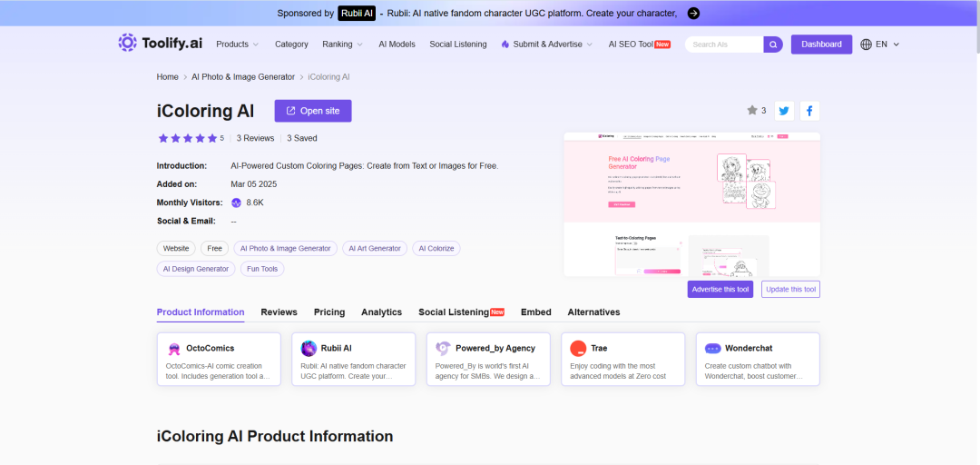The height and width of the screenshot is (465, 980).
Task: Click the Rubii AI sponsor badge in banner
Action: [x=357, y=13]
